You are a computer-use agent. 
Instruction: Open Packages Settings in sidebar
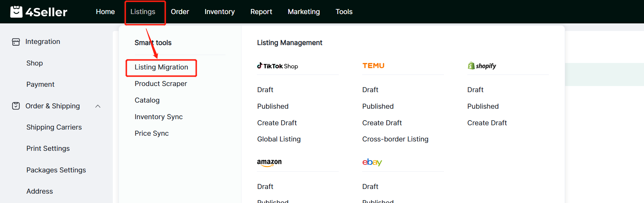coord(56,170)
